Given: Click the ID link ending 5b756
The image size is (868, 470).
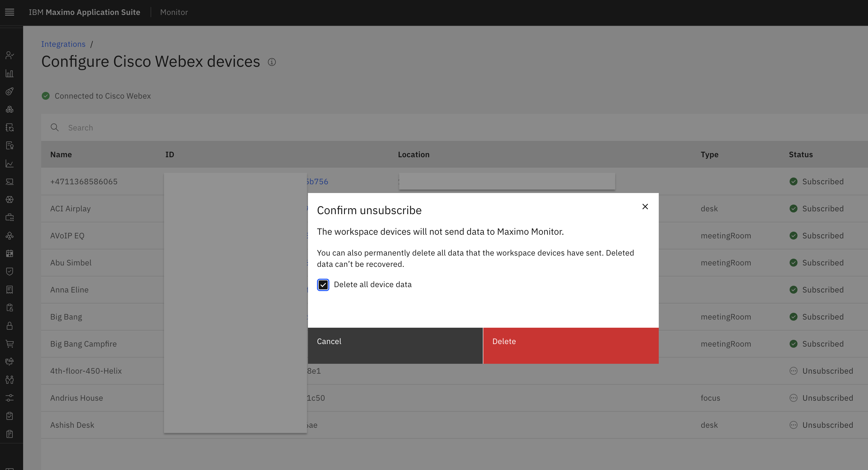Looking at the screenshot, I should [317, 181].
